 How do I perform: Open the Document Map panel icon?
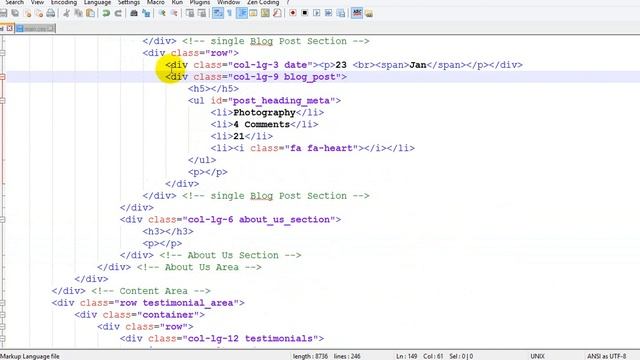265,13
